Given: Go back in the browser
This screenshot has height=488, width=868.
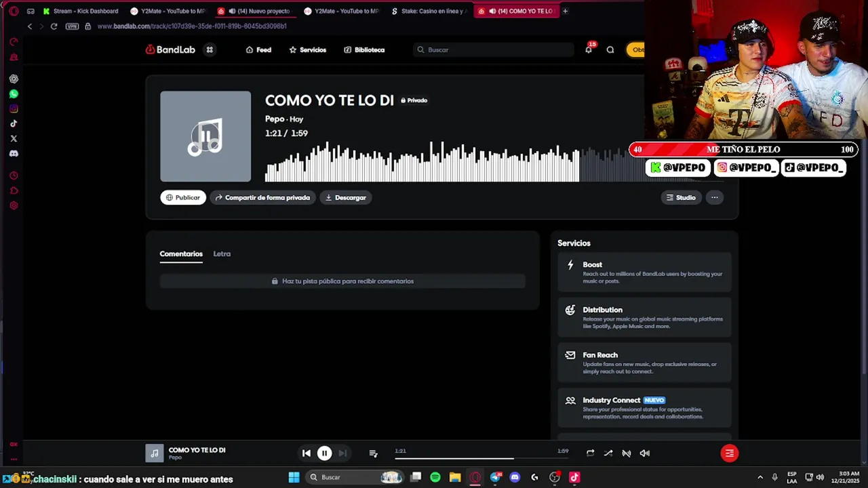Looking at the screenshot, I should pyautogui.click(x=29, y=26).
